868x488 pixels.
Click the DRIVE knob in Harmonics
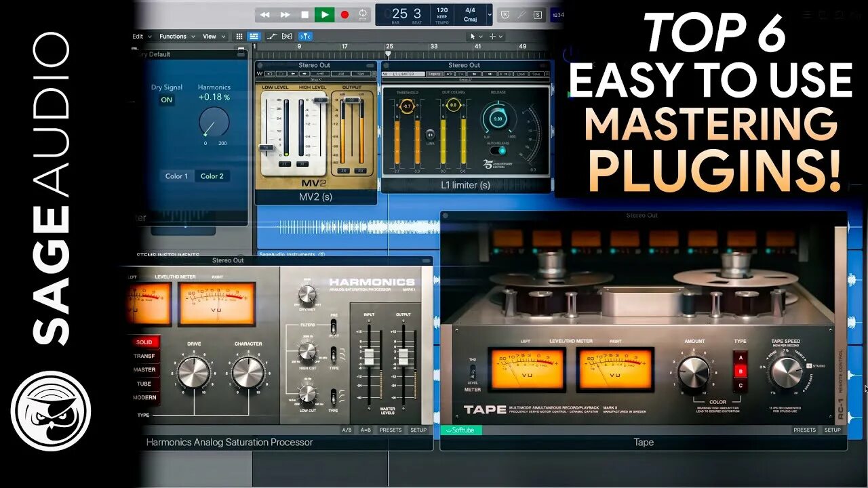pos(194,372)
